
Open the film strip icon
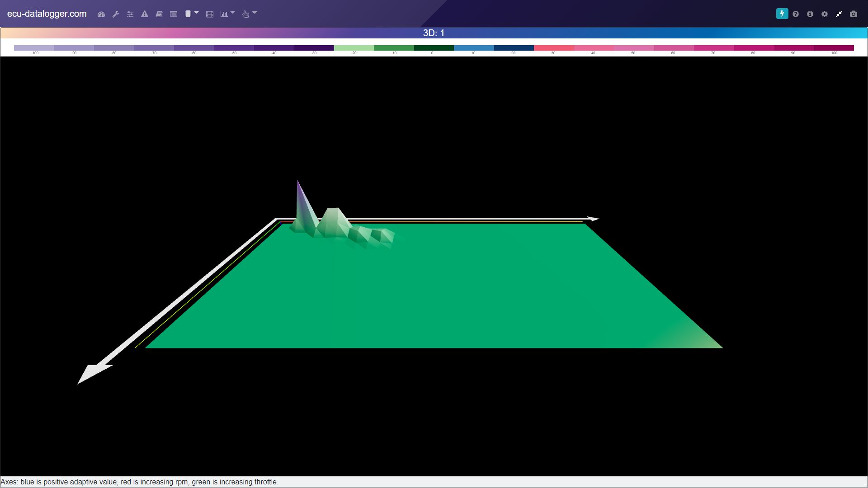pyautogui.click(x=210, y=14)
